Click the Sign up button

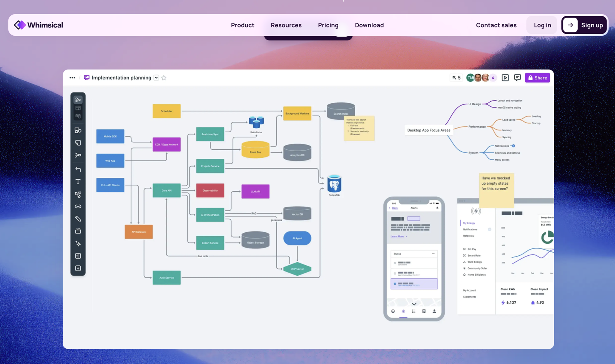pos(584,25)
